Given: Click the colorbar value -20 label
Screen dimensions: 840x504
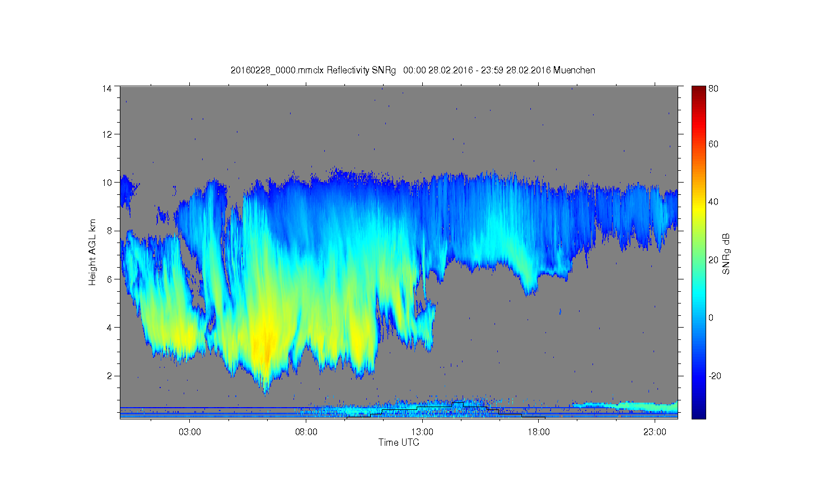Looking at the screenshot, I should 715,376.
